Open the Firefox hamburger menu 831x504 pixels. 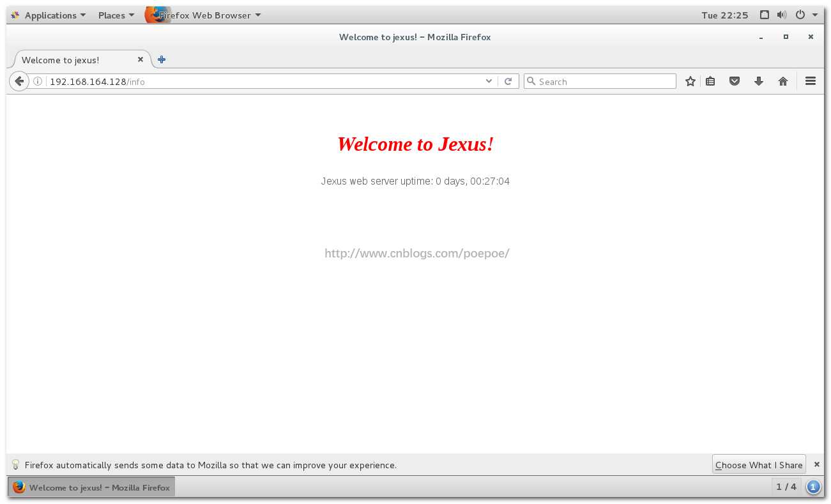(811, 81)
